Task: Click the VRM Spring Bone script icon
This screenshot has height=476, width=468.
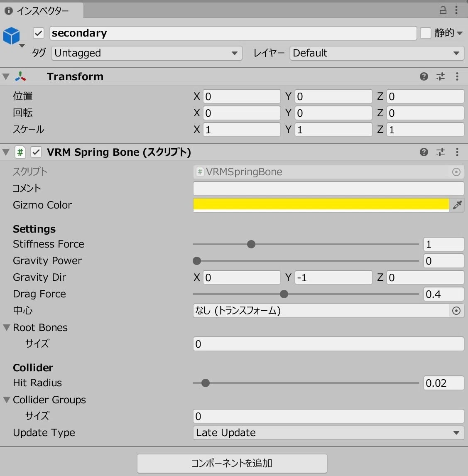Action: tap(20, 152)
